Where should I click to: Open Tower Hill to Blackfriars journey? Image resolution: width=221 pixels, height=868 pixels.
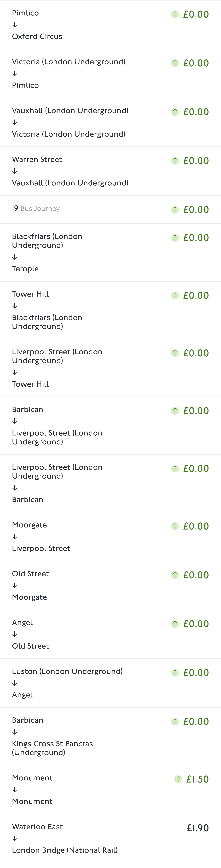point(110,310)
